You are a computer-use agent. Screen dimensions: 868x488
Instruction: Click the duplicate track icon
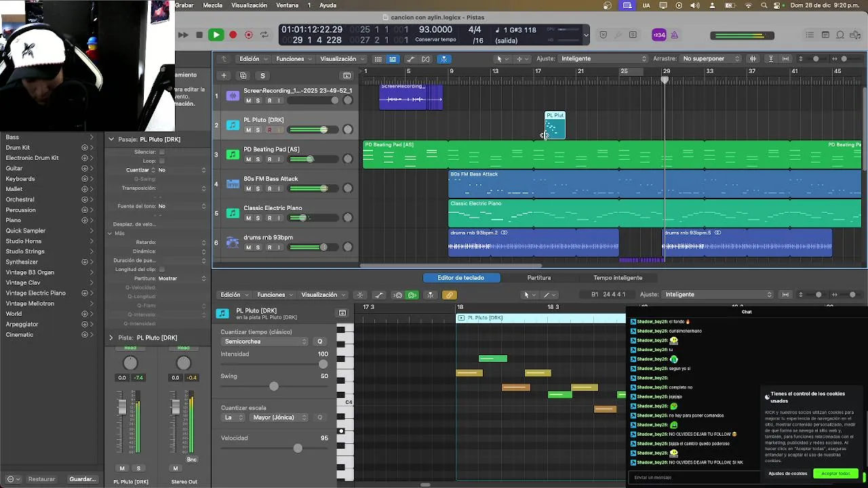243,75
